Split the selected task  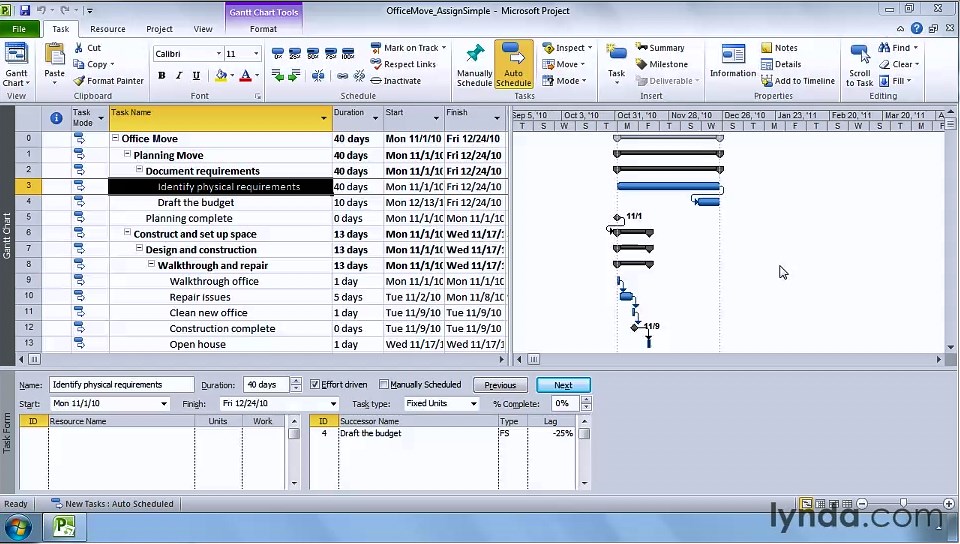(x=318, y=75)
